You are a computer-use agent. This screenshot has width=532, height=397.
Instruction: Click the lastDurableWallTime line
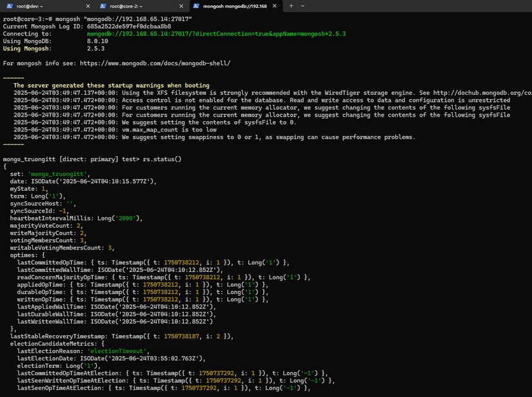point(117,315)
